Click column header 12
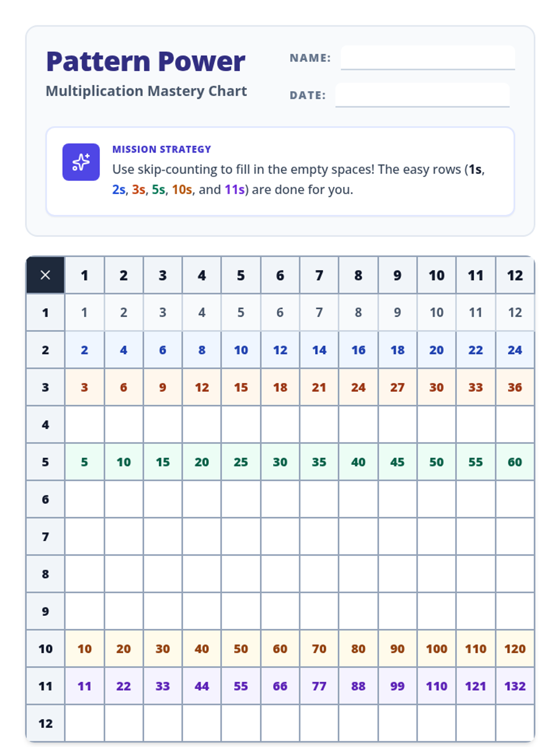The height and width of the screenshot is (747, 560). click(x=515, y=275)
